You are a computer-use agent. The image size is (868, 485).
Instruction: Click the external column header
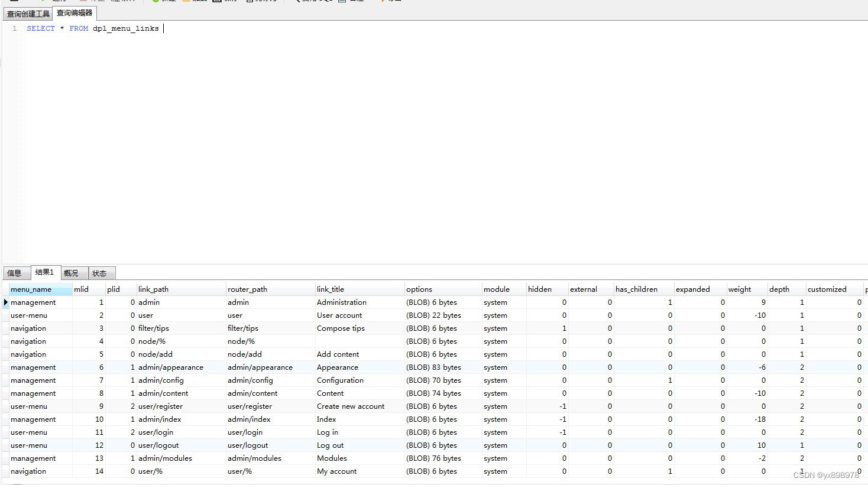(x=591, y=289)
